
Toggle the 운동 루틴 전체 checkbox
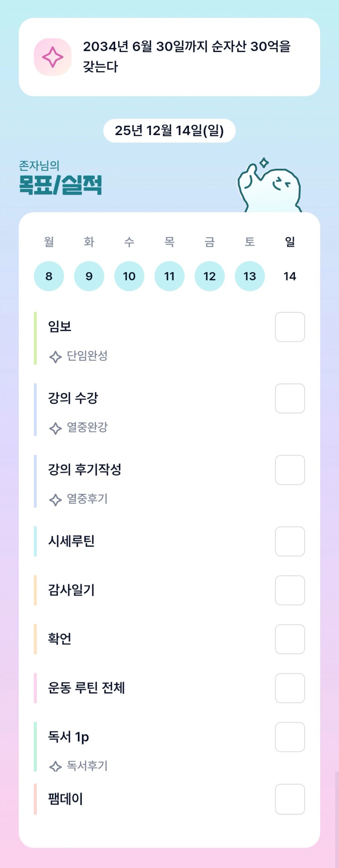[x=290, y=688]
